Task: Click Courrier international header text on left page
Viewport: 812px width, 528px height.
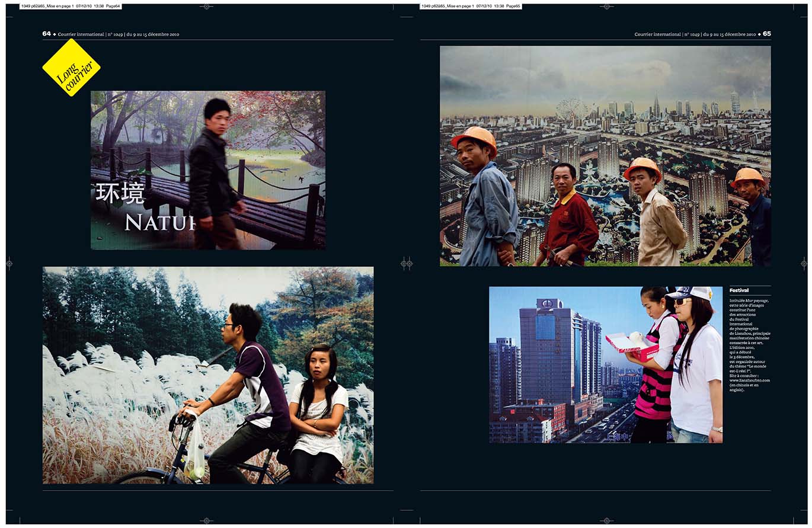Action: 81,34
